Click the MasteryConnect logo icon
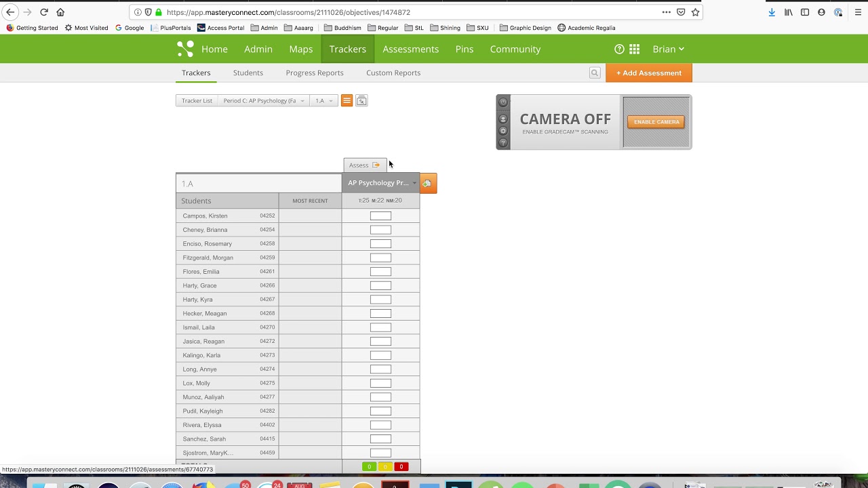This screenshot has height=488, width=868. pyautogui.click(x=185, y=49)
